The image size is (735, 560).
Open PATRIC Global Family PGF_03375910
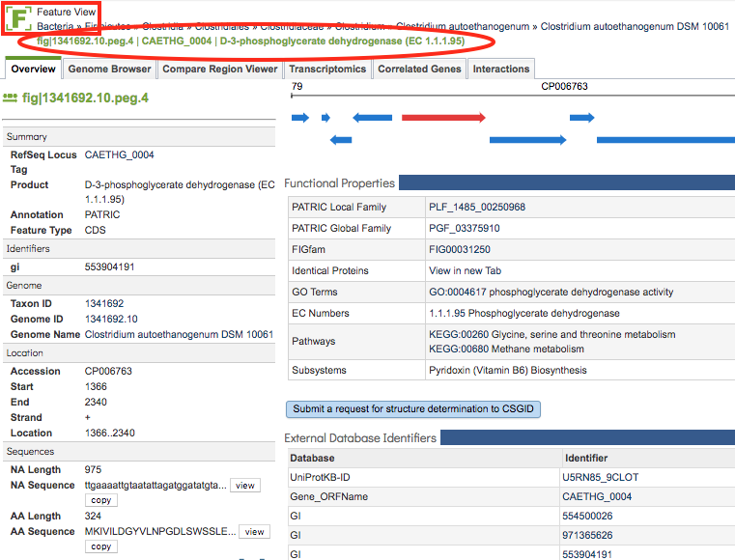(464, 228)
